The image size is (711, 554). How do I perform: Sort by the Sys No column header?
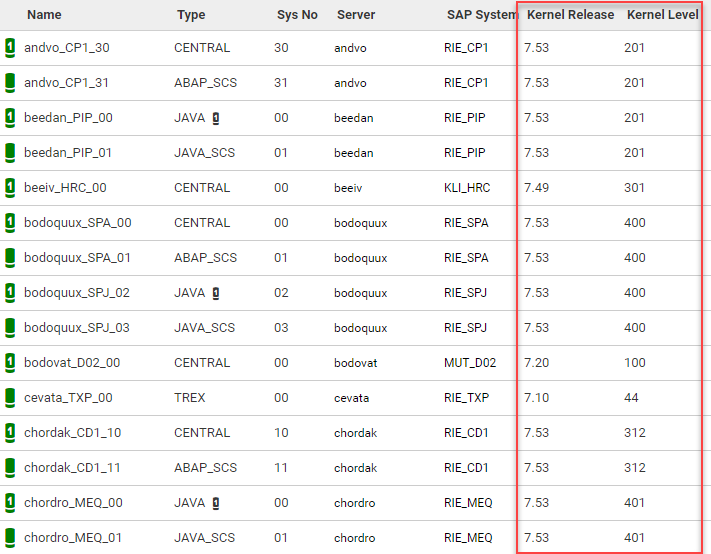(297, 15)
